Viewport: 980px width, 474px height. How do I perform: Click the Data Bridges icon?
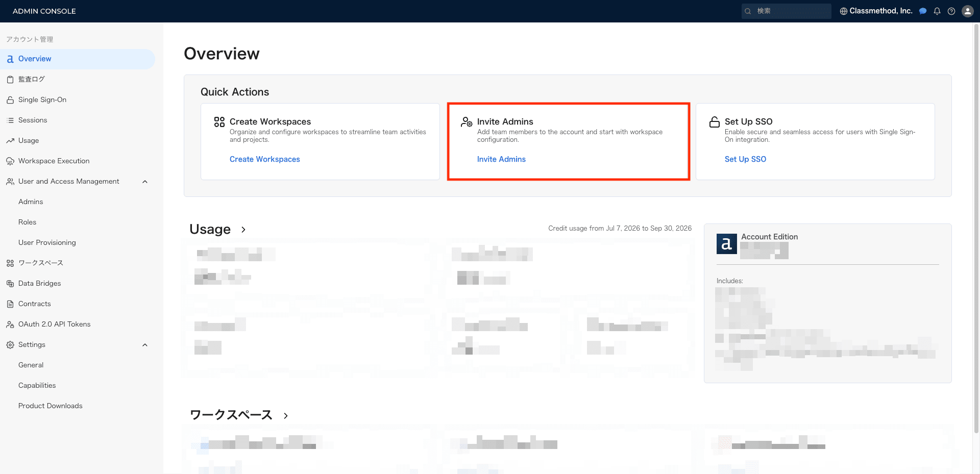[x=10, y=284]
